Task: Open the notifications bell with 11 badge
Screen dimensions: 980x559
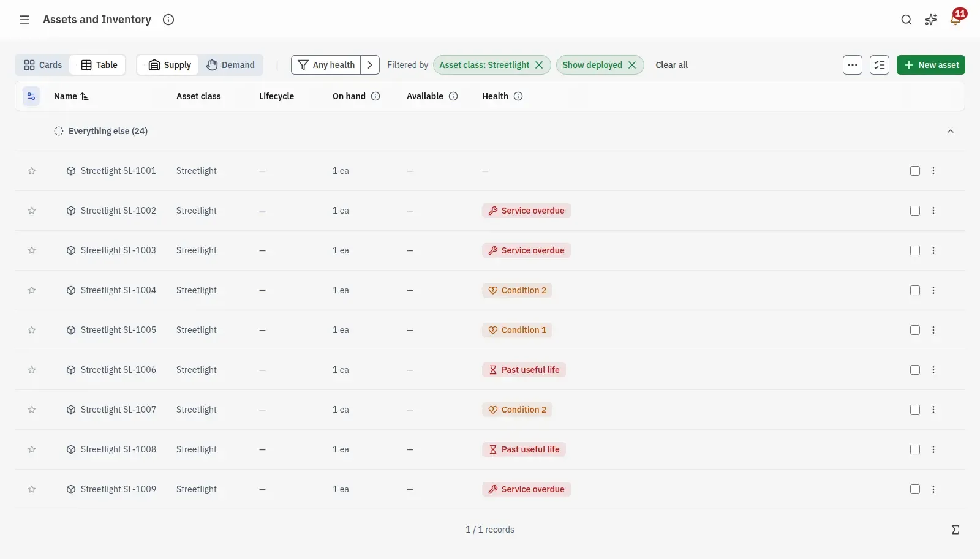Action: coord(956,20)
